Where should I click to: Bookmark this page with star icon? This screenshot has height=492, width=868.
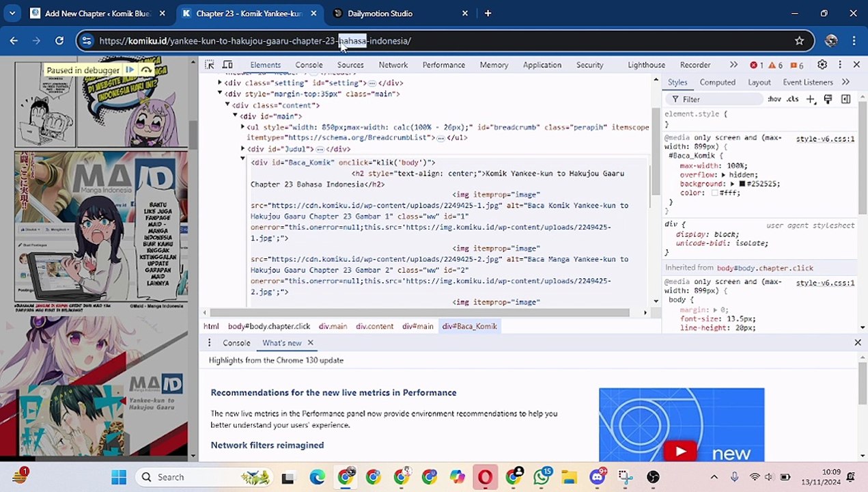(799, 41)
